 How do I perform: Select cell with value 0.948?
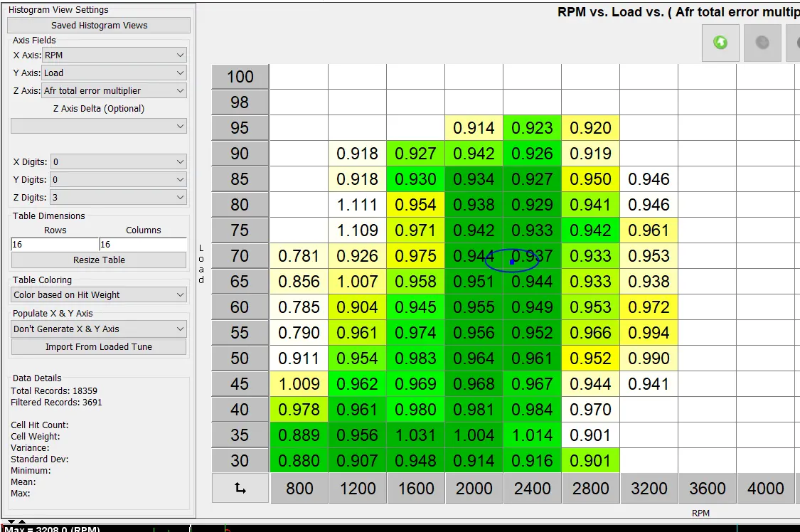pyautogui.click(x=415, y=461)
